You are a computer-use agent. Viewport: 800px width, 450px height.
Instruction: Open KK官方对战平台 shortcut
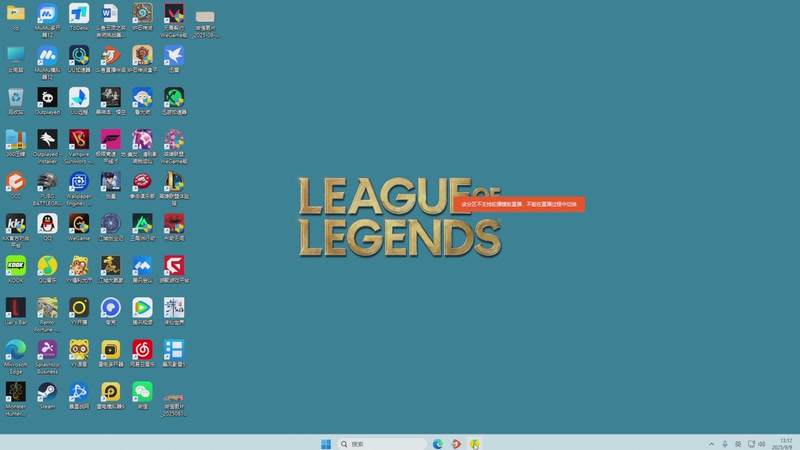pyautogui.click(x=16, y=231)
